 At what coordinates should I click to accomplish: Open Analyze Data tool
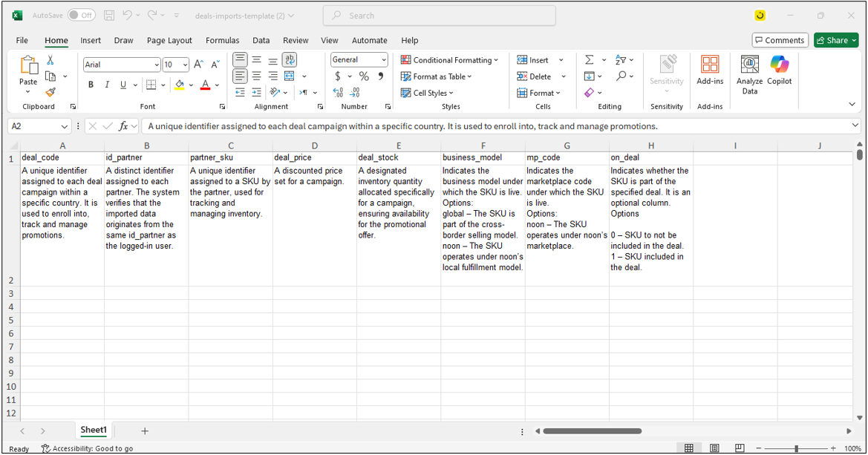pos(750,75)
